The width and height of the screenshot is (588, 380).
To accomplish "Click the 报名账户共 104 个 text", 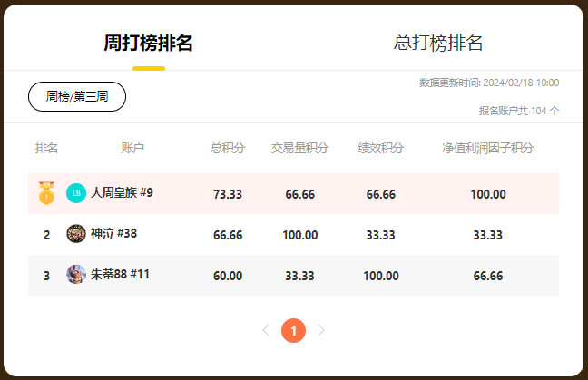I will (519, 111).
